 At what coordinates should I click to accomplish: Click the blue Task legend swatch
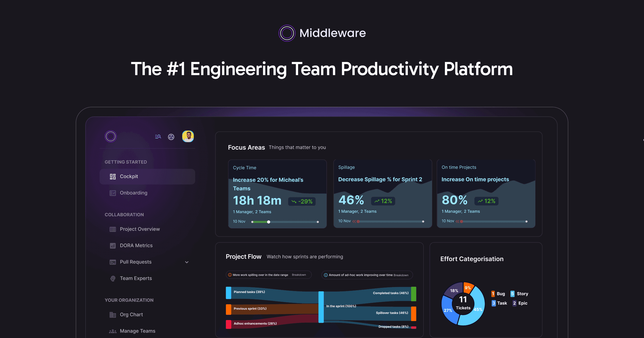[494, 303]
